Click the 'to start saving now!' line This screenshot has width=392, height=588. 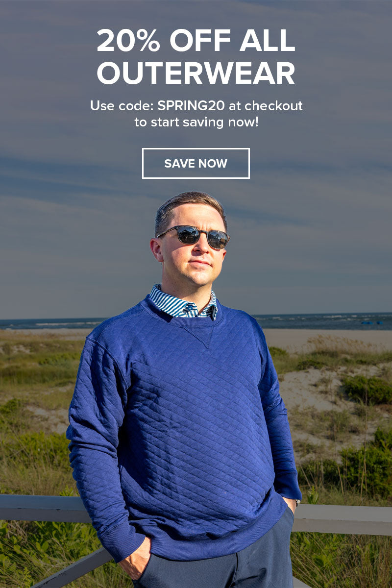196,122
